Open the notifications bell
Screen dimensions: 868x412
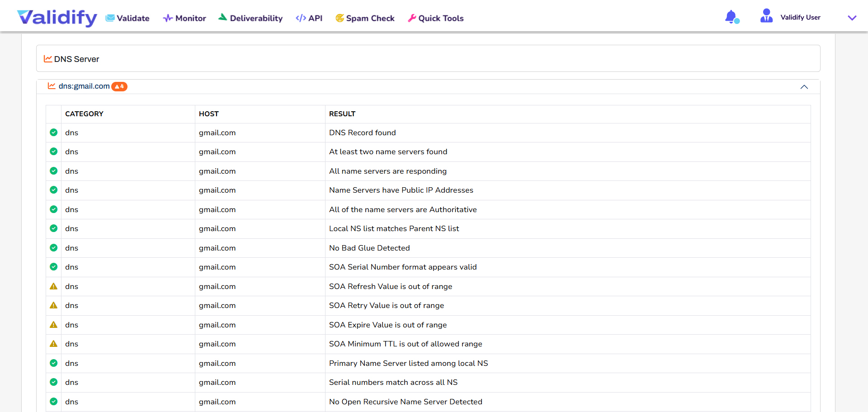click(731, 17)
